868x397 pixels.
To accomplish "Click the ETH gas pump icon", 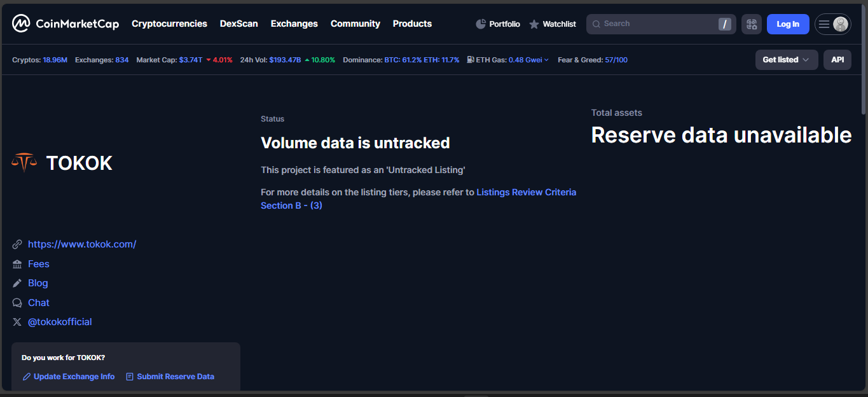I will pos(471,60).
